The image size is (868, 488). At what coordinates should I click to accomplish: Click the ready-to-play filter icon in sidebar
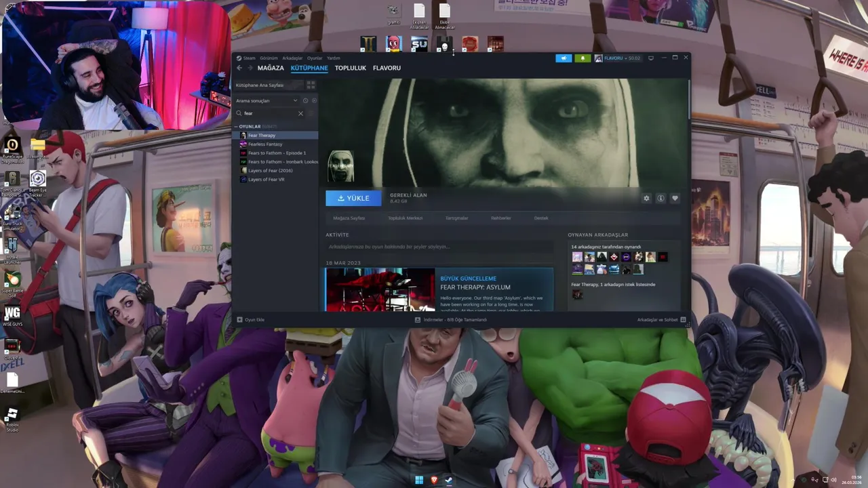point(313,100)
